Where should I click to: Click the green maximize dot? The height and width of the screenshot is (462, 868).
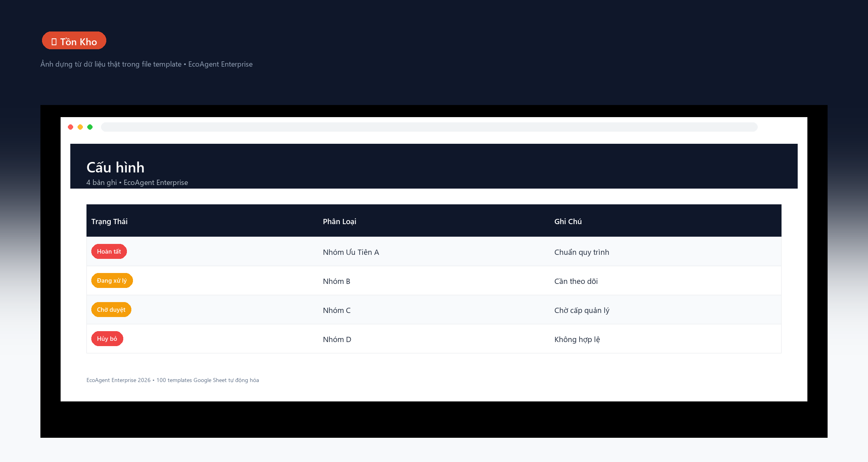click(x=90, y=127)
